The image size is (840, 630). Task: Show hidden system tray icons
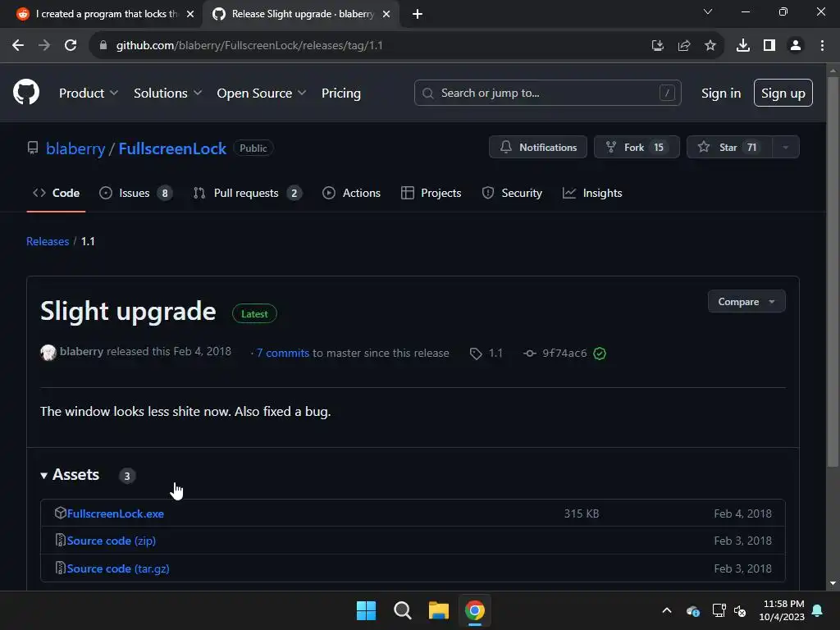(x=667, y=610)
